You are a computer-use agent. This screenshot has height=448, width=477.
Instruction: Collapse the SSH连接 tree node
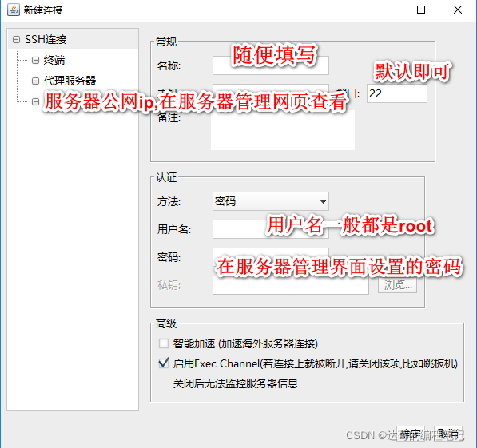17,40
